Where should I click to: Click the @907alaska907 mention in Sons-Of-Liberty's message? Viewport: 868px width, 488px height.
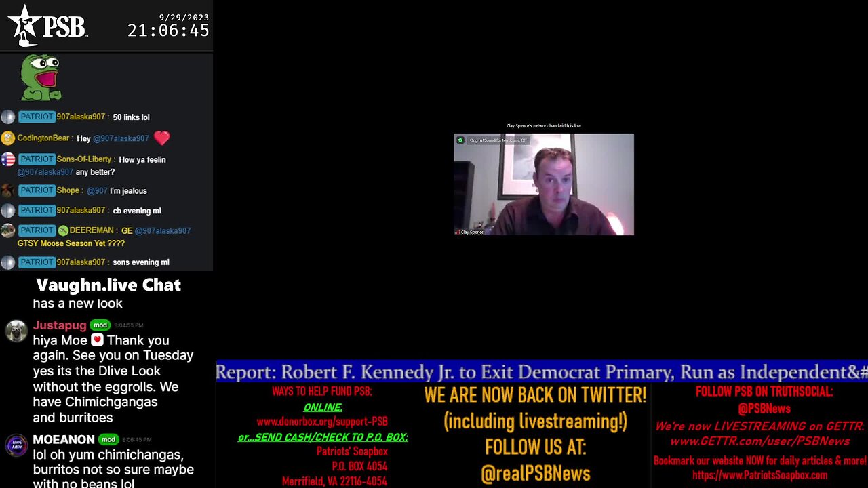[45, 172]
